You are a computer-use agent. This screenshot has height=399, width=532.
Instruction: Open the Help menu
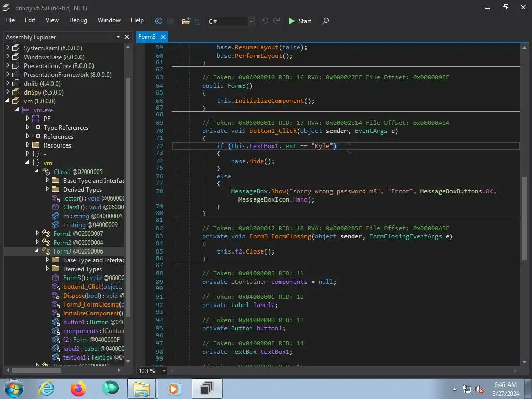point(137,20)
